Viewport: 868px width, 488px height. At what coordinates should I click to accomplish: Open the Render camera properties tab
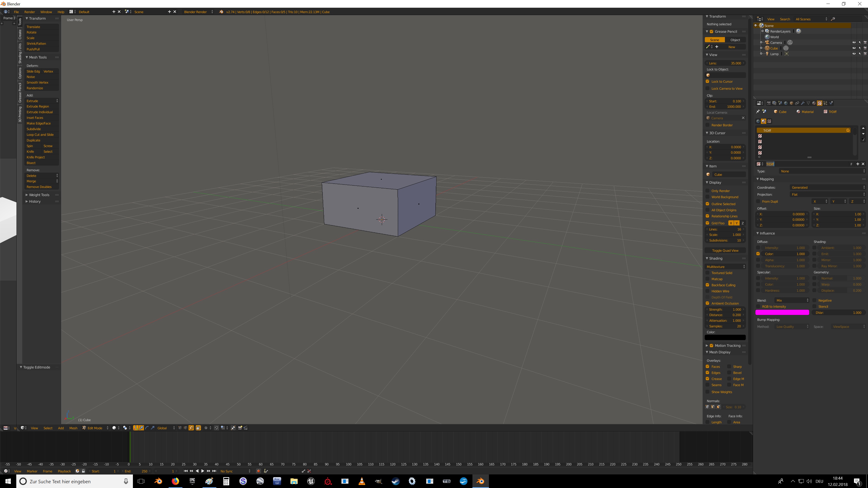point(769,103)
